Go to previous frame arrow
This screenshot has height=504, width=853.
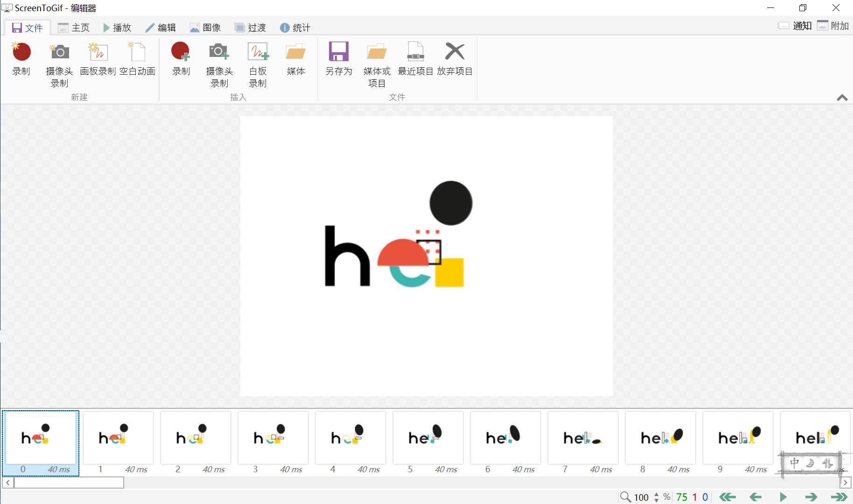(755, 497)
